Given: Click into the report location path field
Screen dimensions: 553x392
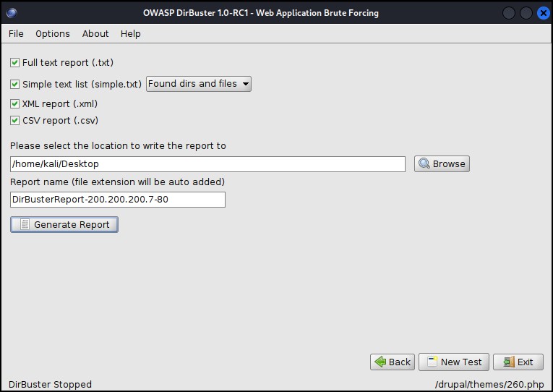Looking at the screenshot, I should pos(207,164).
